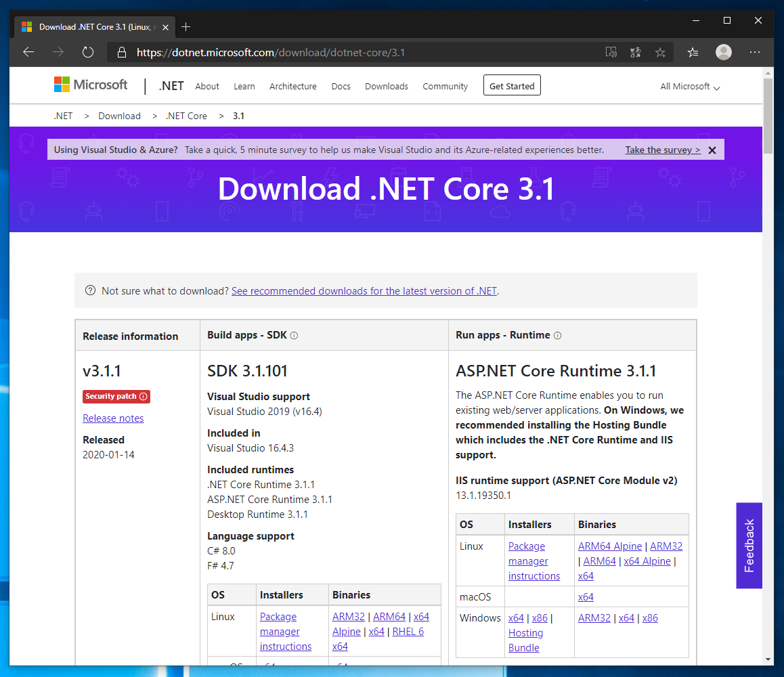Open the Downloads menu item
The height and width of the screenshot is (677, 784).
tap(386, 87)
